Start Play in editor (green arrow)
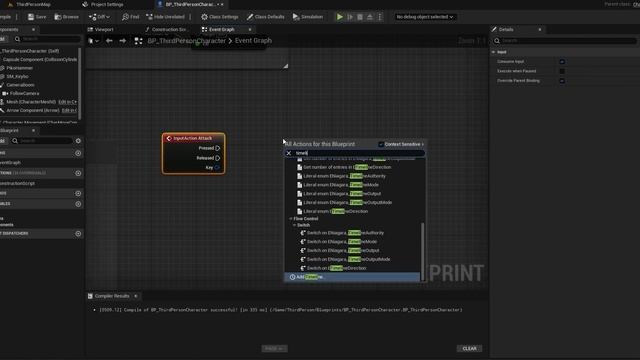The height and width of the screenshot is (360, 640). pyautogui.click(x=340, y=17)
